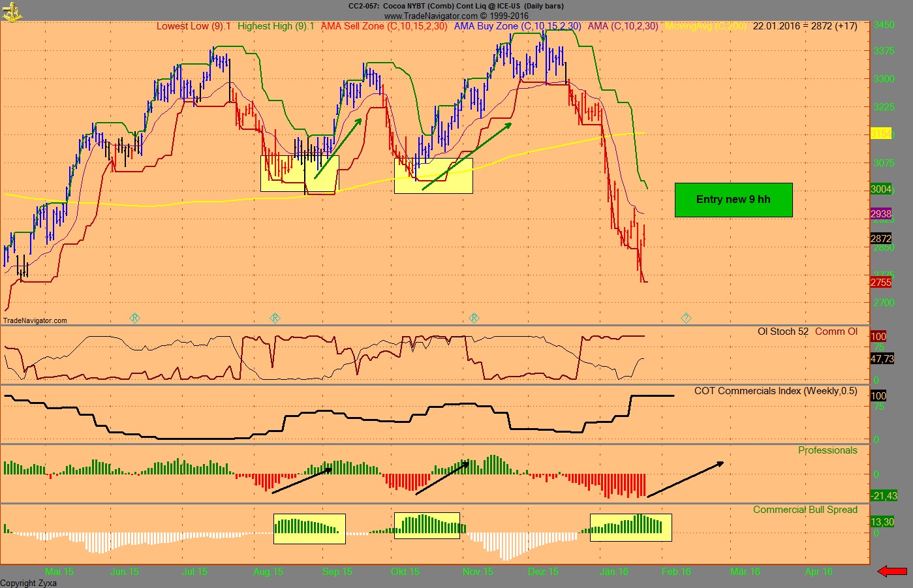Screen dimensions: 913x588
Task: Expand the Commercial Bull Spread panel
Action: click(805, 510)
